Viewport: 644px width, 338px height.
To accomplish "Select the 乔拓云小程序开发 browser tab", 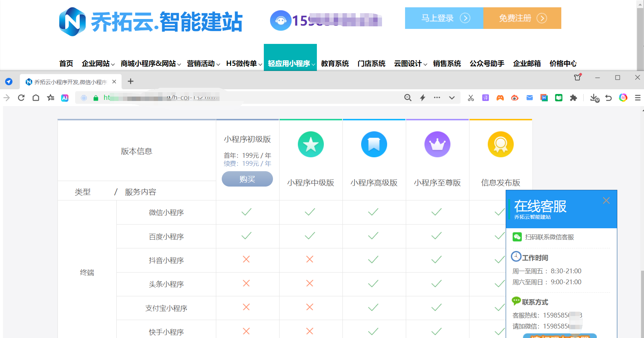I will click(x=71, y=82).
